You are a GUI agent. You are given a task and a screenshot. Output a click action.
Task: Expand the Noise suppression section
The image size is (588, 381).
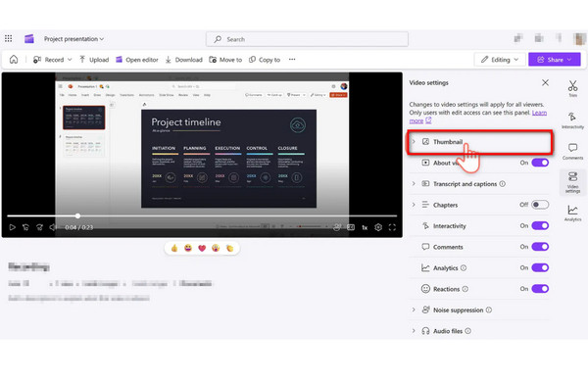(414, 310)
